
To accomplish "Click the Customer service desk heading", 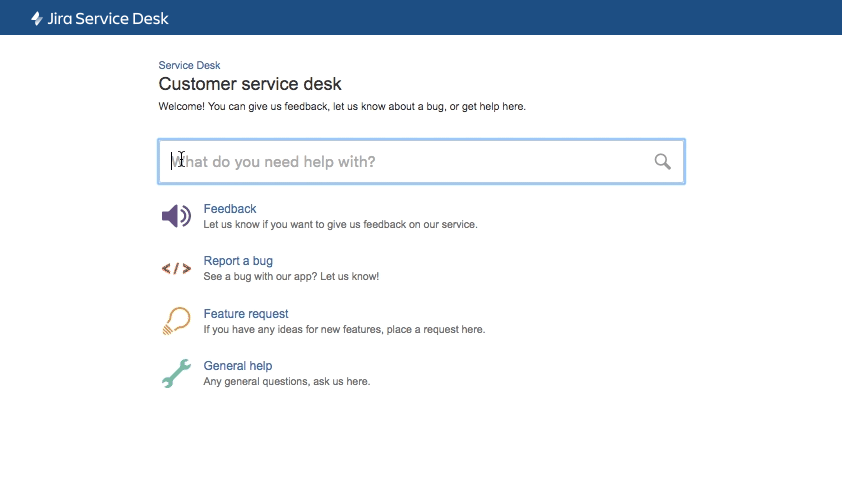I will point(250,85).
